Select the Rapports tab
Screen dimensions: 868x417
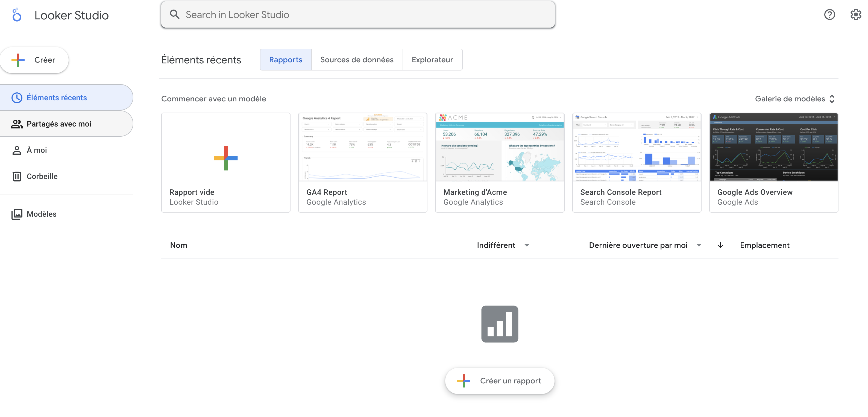285,60
